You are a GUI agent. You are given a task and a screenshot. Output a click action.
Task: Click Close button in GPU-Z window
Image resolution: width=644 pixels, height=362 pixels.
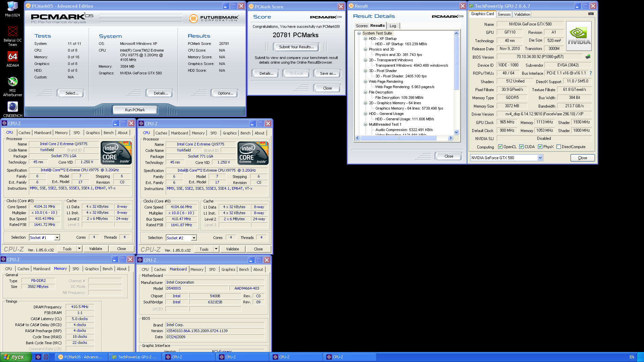(583, 158)
